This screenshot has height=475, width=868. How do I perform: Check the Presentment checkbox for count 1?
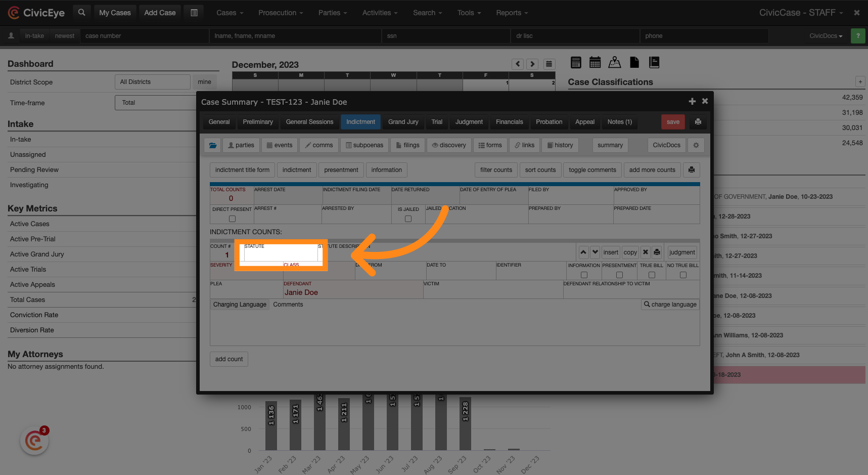(x=619, y=275)
